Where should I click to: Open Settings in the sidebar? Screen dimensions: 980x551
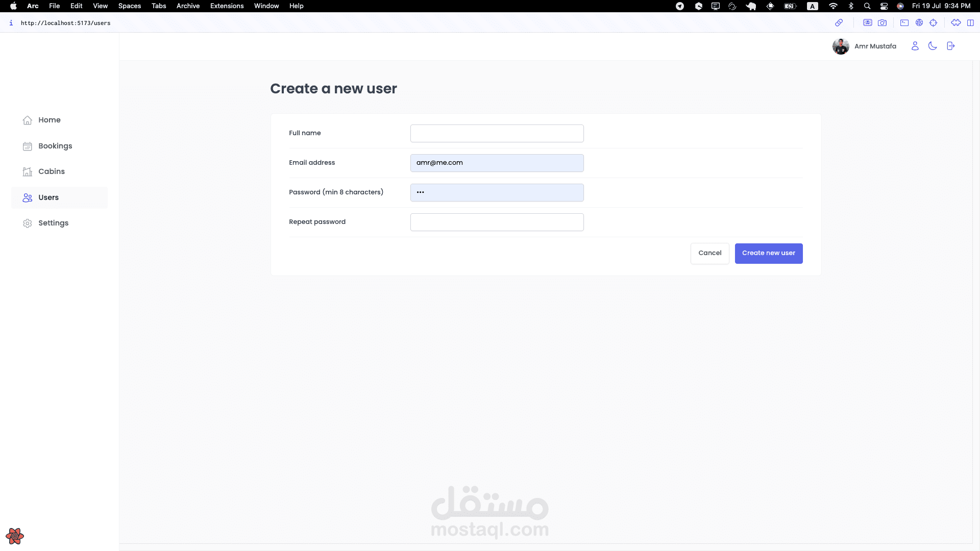pos(59,223)
